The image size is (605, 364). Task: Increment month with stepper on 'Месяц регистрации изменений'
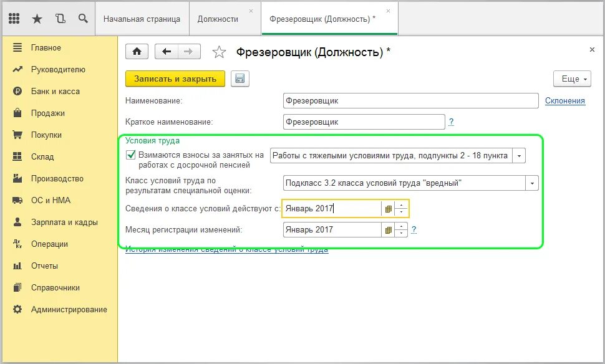(401, 226)
